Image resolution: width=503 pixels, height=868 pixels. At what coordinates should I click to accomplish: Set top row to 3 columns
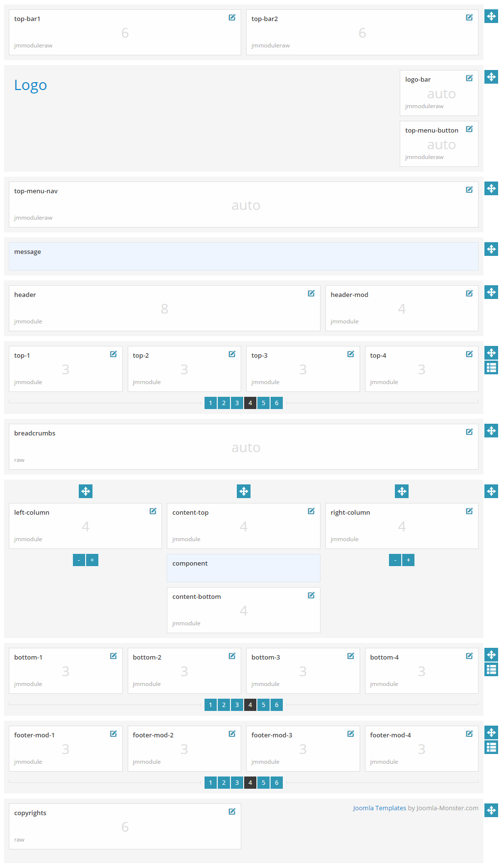(x=237, y=403)
